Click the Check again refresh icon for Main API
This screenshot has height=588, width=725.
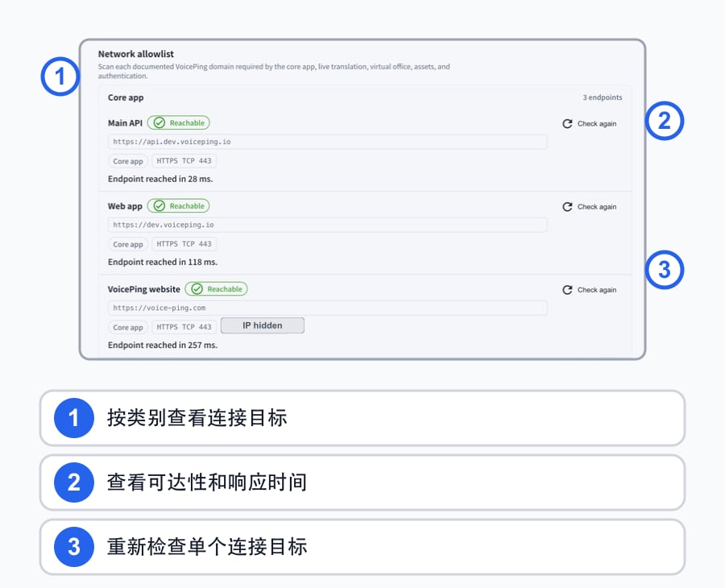pos(567,123)
